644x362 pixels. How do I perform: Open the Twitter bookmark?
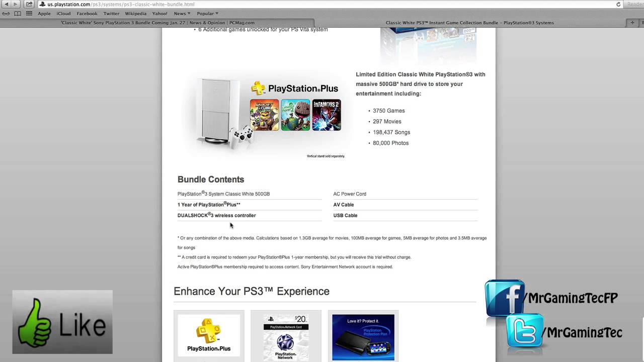(x=111, y=14)
